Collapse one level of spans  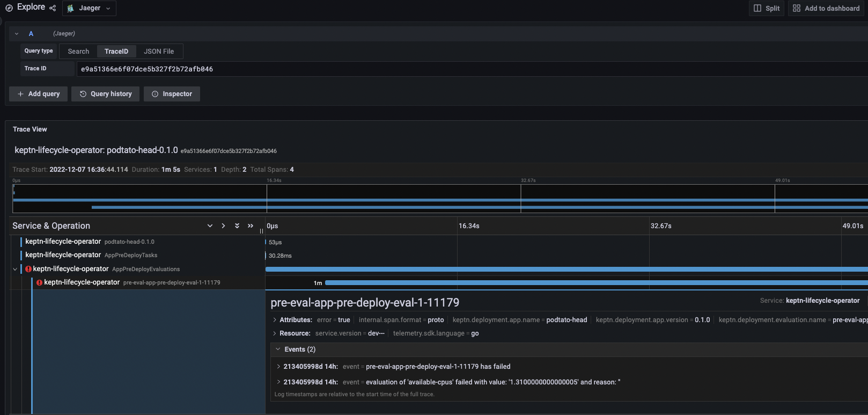click(x=223, y=226)
